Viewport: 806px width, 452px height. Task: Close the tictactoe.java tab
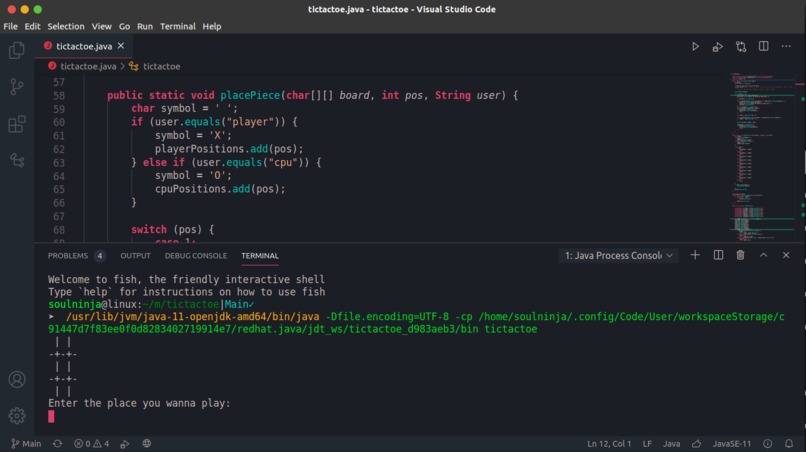(121, 46)
